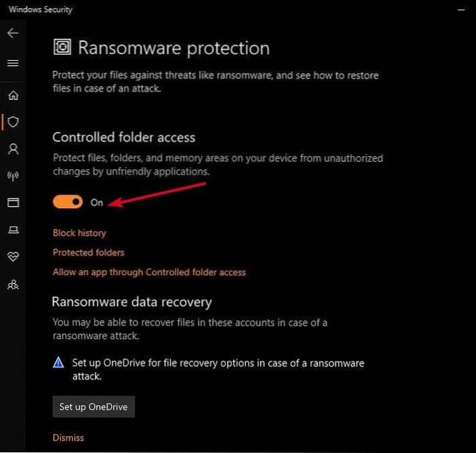Viewport: 476px width, 453px height.
Task: Open Family options icon in the sidebar
Action: (13, 284)
